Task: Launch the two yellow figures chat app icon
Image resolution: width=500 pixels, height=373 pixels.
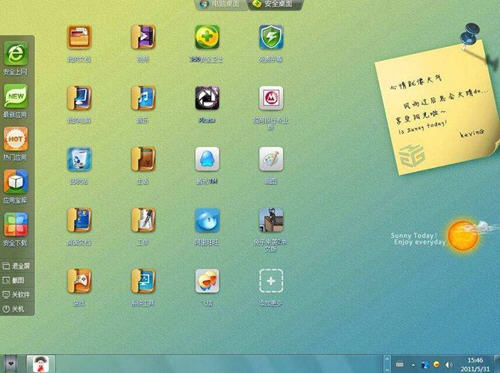Action: pyautogui.click(x=207, y=281)
